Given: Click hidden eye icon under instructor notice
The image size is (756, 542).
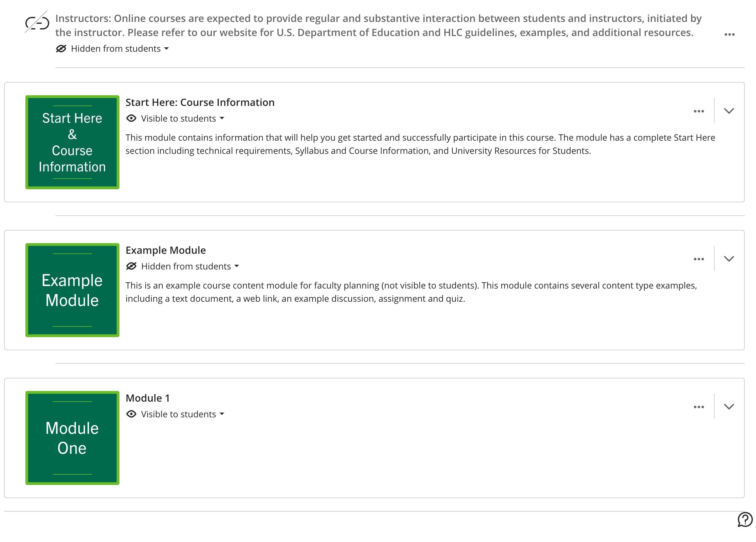Looking at the screenshot, I should pyautogui.click(x=61, y=49).
